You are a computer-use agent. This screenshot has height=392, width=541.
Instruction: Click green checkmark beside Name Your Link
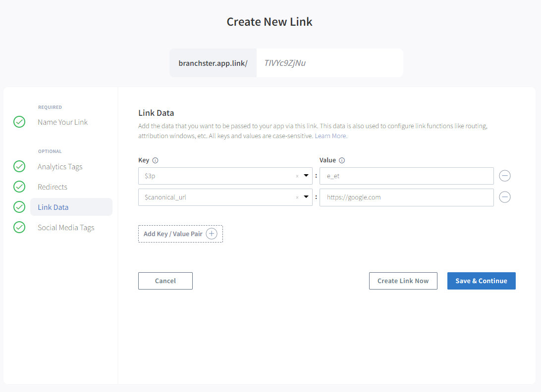(19, 122)
